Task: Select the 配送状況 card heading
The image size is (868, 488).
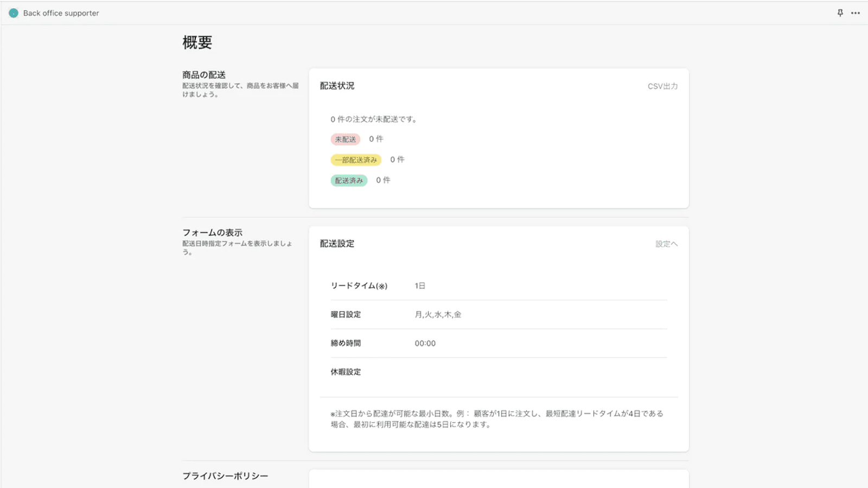Action: (337, 85)
